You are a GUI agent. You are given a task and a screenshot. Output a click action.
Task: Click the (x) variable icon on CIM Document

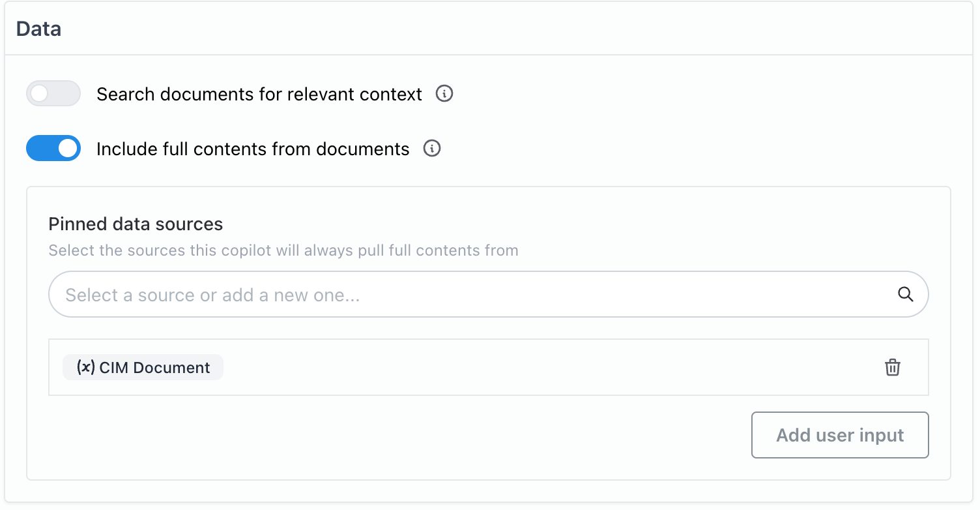[86, 367]
